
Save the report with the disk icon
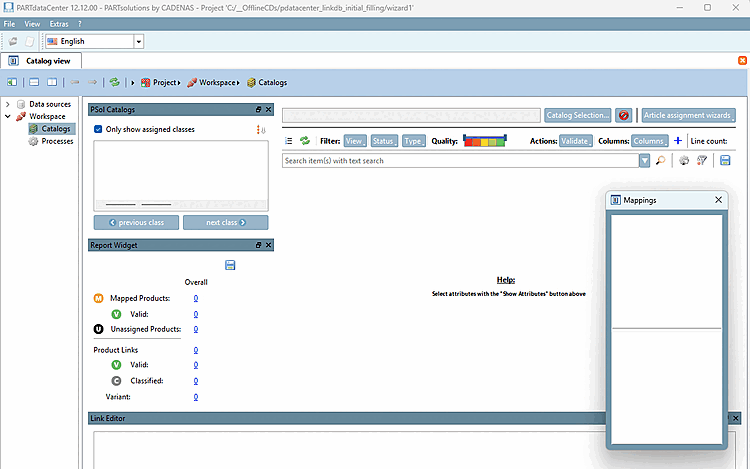(230, 265)
